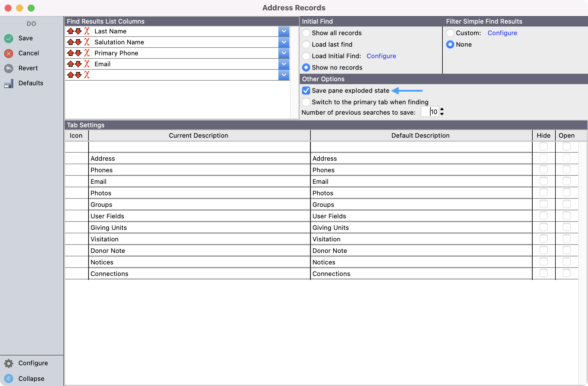The image size is (588, 386).
Task: Expand the Email column dropdown
Action: 284,64
